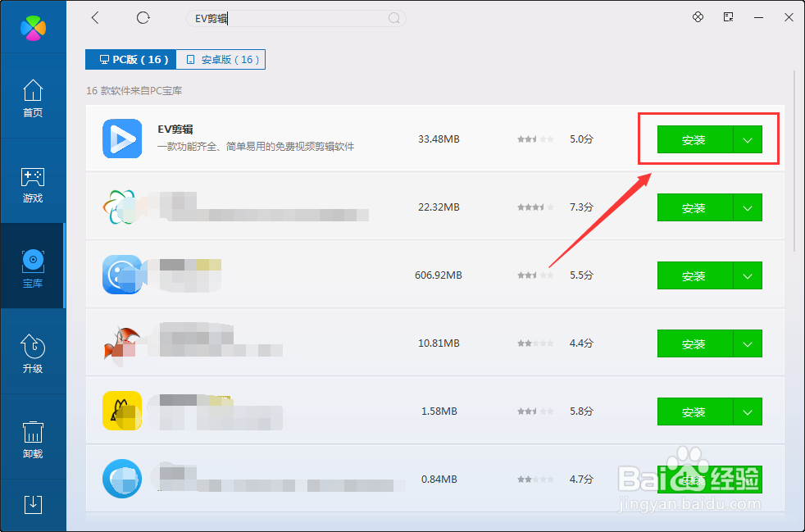
Task: Click the 33.48MB size text
Action: (x=439, y=139)
